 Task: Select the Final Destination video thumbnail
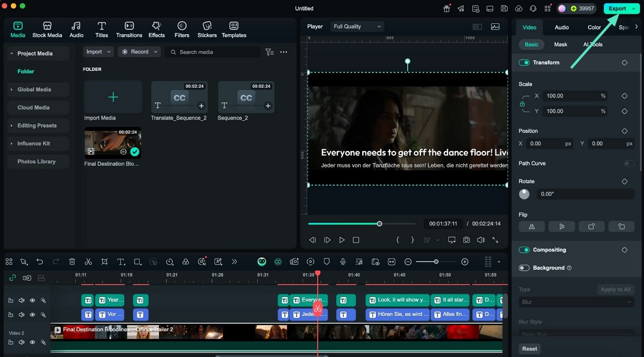pos(112,143)
